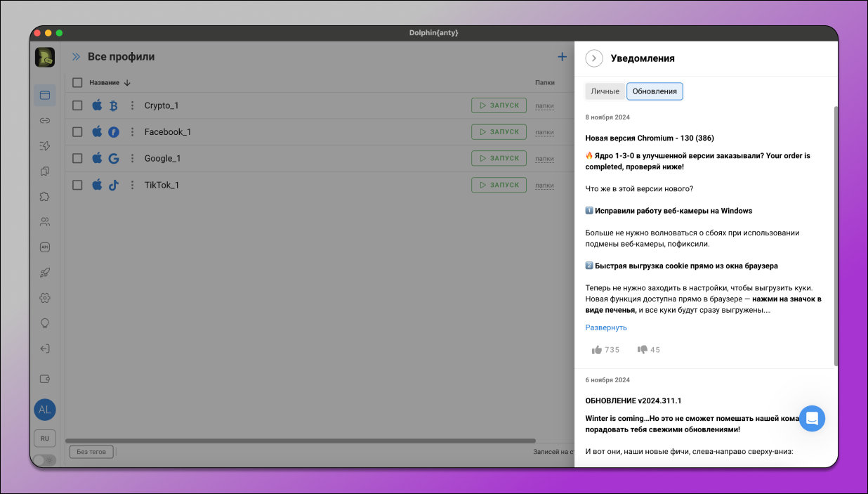This screenshot has width=868, height=494.
Task: Click the puzzle-piece extensions icon
Action: [x=45, y=197]
